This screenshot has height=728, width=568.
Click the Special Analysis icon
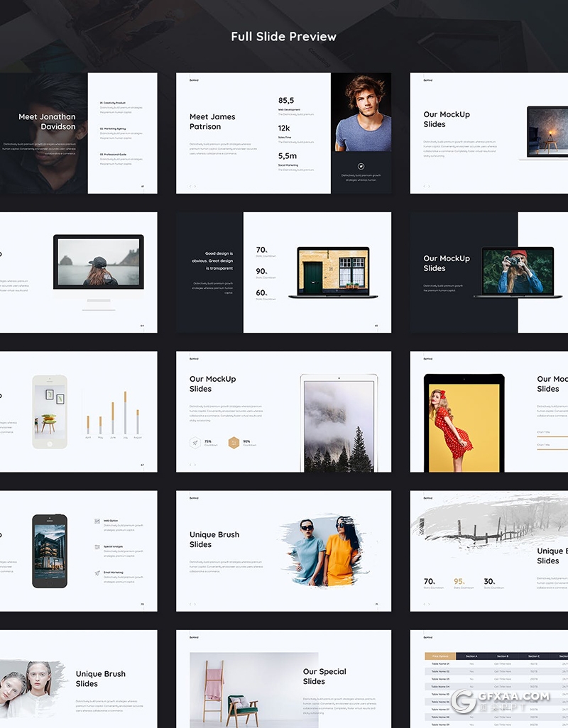pos(97,547)
